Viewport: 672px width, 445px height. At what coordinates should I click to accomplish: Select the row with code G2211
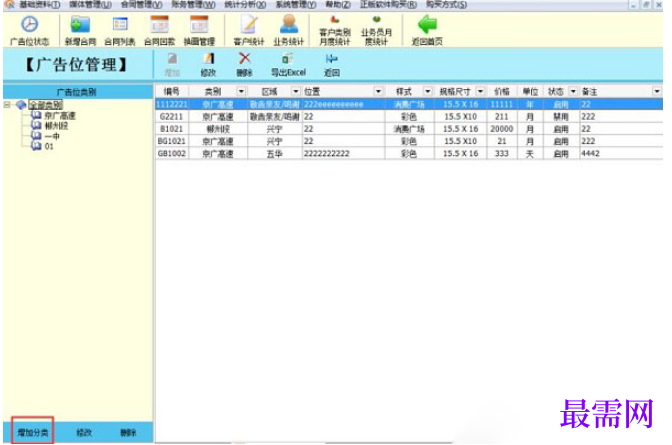pos(409,117)
